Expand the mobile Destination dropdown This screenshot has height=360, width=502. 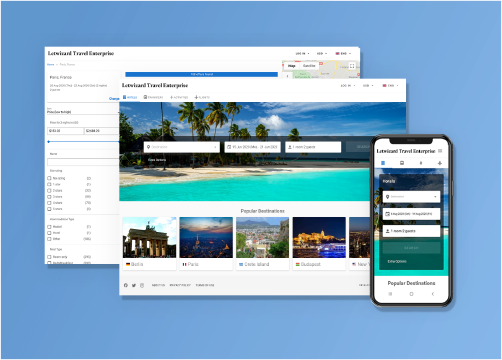click(x=411, y=197)
